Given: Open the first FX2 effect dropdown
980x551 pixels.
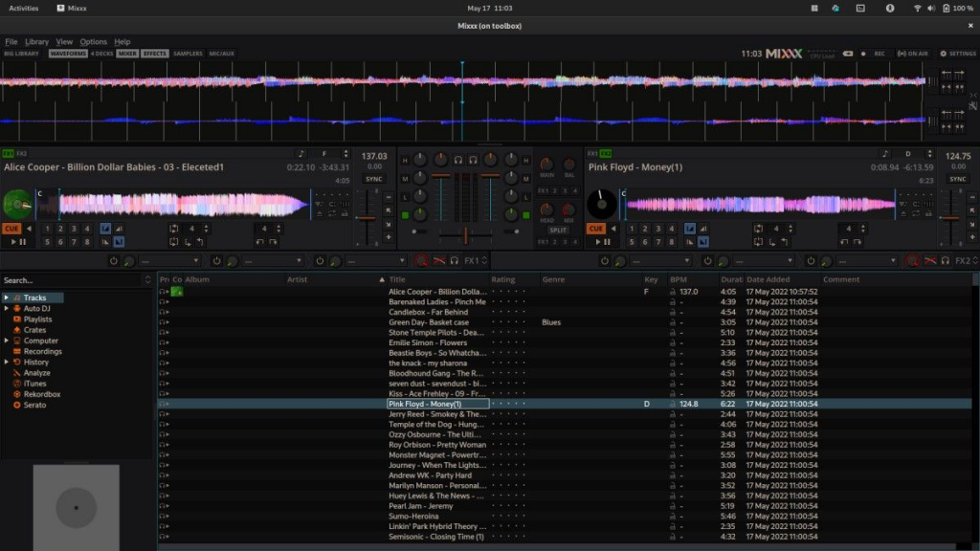Looking at the screenshot, I should tap(660, 260).
